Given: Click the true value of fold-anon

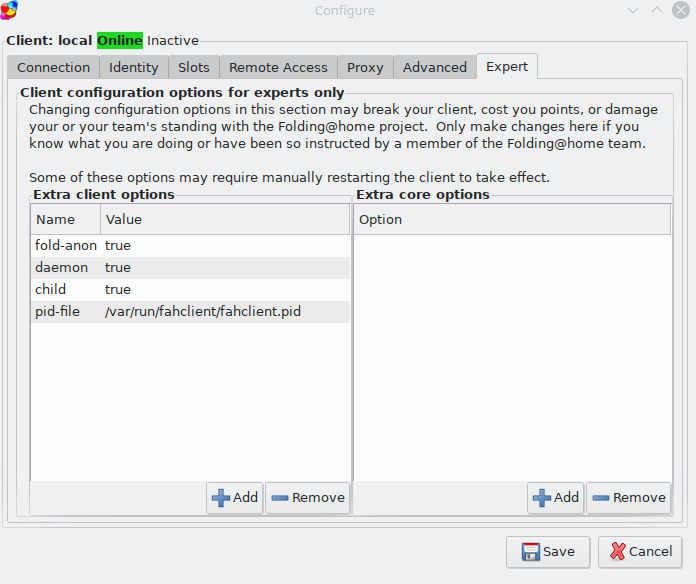Looking at the screenshot, I should [118, 245].
